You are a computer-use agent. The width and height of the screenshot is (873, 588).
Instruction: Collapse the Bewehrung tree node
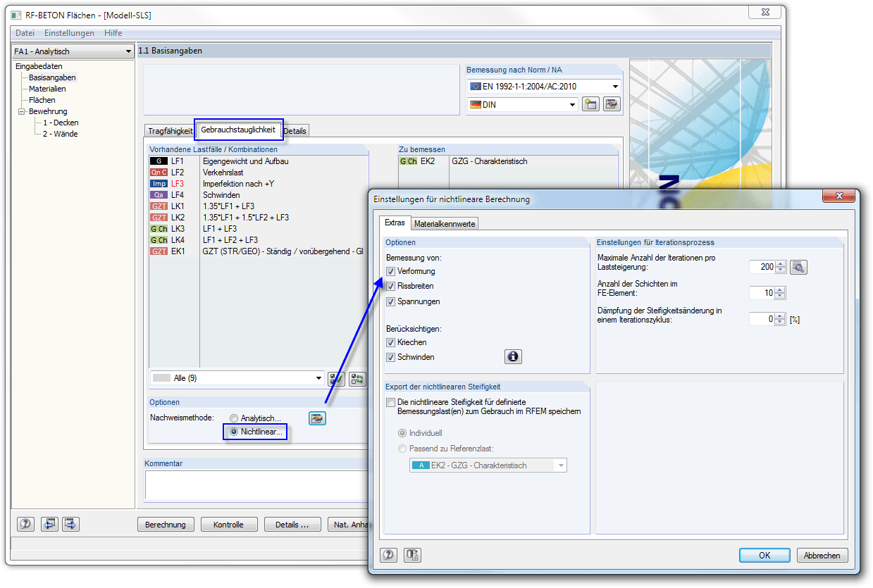pyautogui.click(x=21, y=111)
